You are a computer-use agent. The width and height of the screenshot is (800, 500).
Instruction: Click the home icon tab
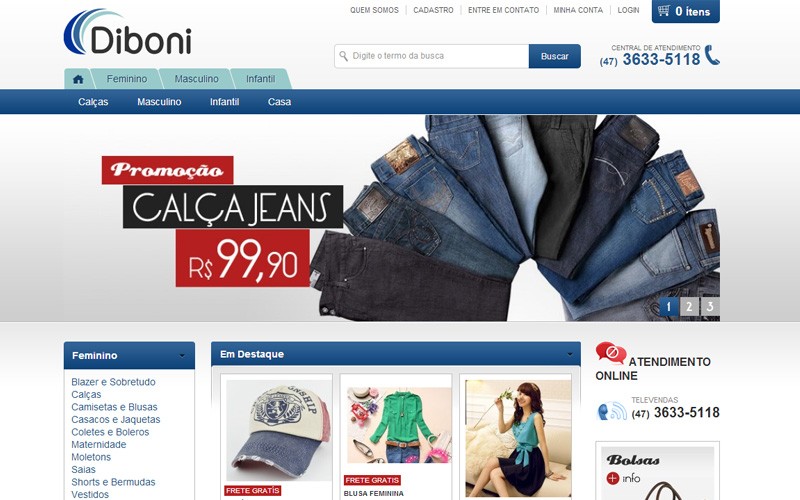tap(78, 79)
